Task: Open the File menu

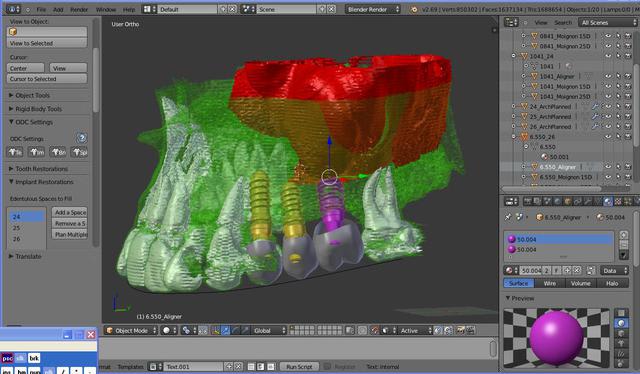Action: tap(41, 9)
